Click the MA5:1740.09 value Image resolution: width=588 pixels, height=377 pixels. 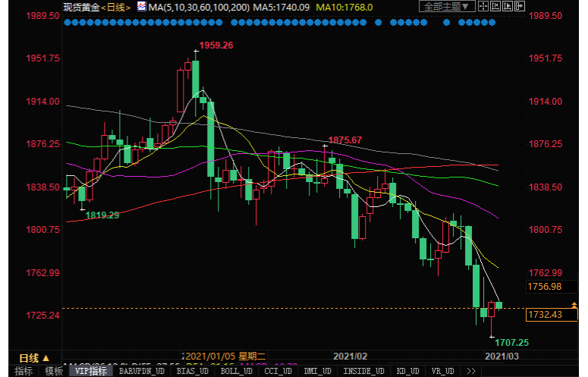tap(281, 7)
